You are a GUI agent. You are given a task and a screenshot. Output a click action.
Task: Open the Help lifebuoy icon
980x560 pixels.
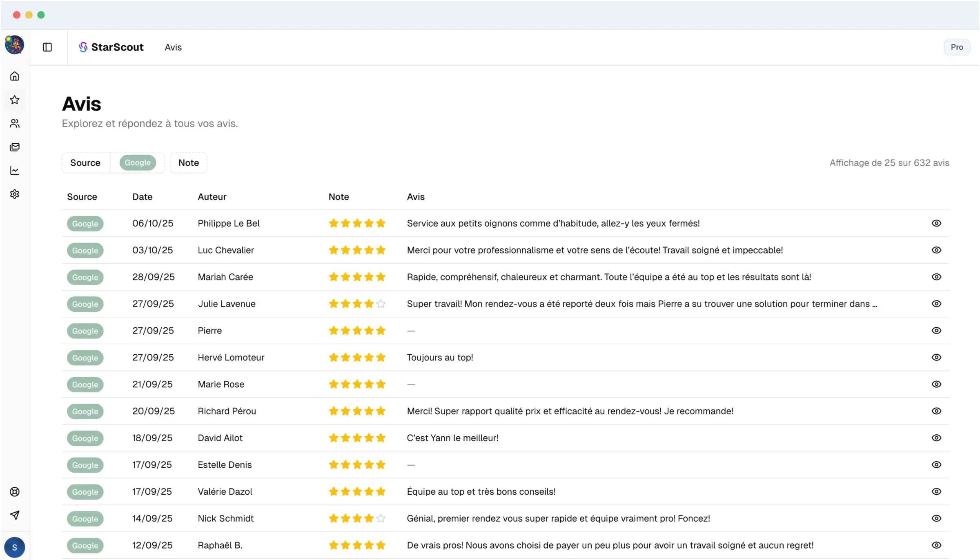pos(15,491)
